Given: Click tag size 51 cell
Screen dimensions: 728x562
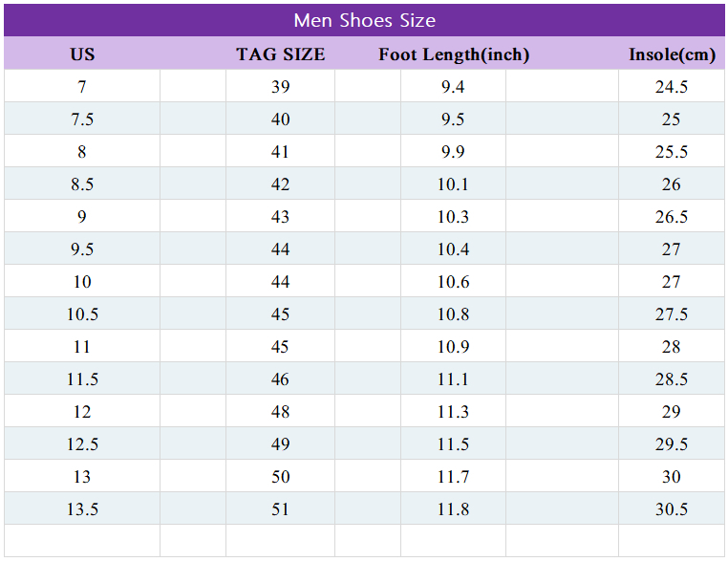Looking at the screenshot, I should 280,509.
